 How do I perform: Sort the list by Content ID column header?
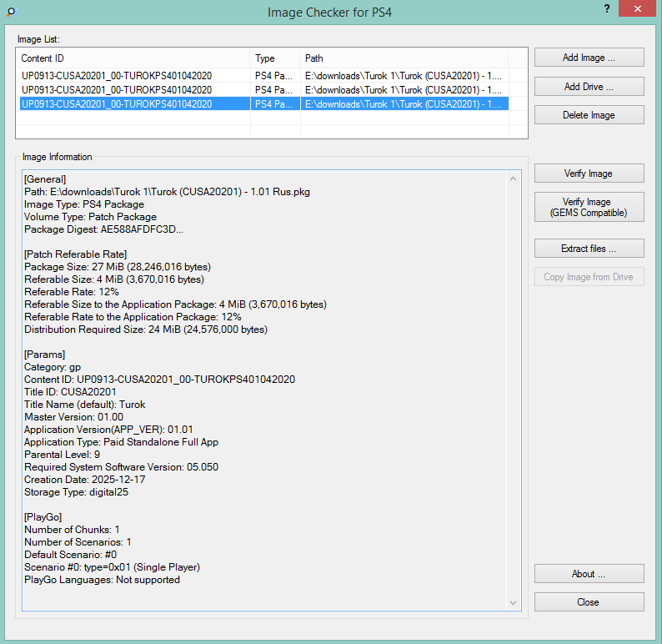[x=133, y=58]
